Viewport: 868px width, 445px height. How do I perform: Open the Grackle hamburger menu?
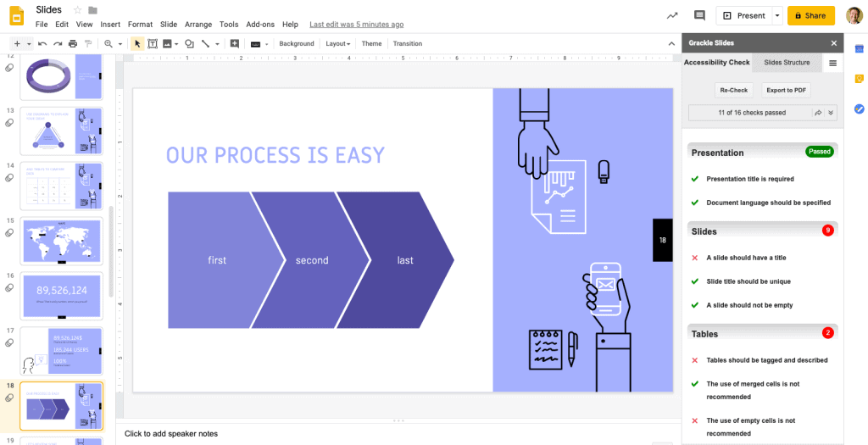(832, 63)
